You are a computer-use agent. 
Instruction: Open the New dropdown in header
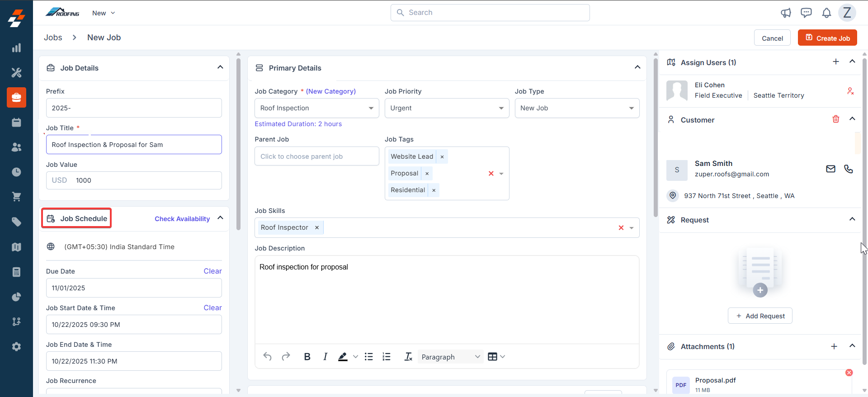(104, 13)
